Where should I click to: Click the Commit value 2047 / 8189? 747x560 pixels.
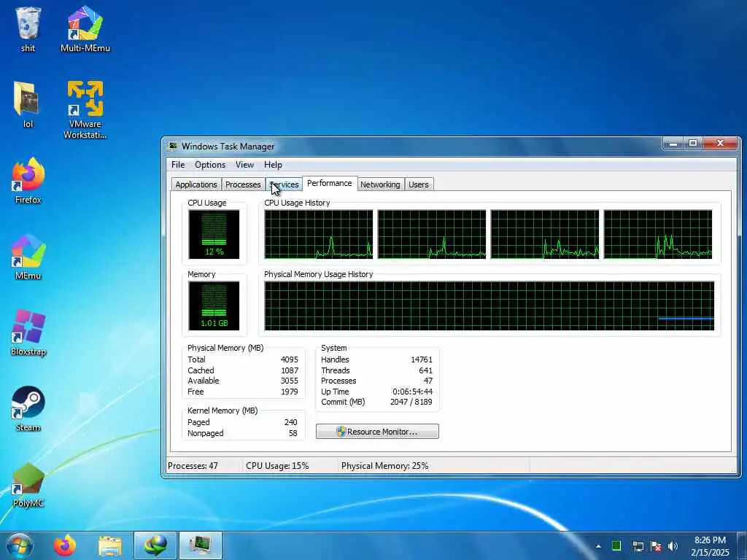pyautogui.click(x=411, y=402)
